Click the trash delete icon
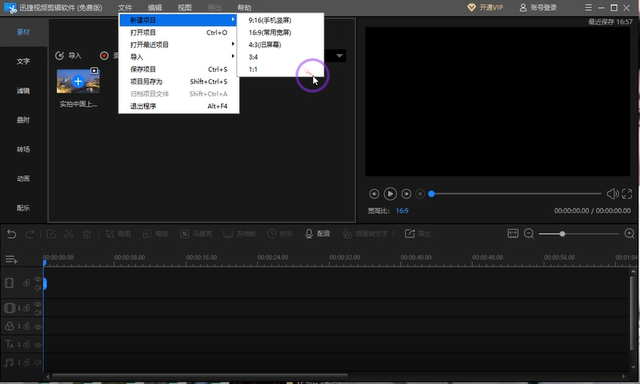Image resolution: width=640 pixels, height=384 pixels. tap(87, 234)
